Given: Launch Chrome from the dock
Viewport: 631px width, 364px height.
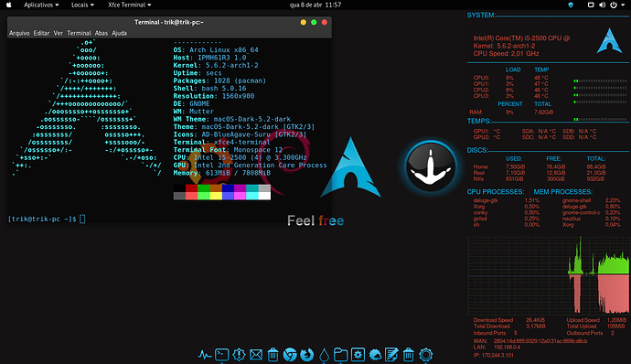Looking at the screenshot, I should click(290, 355).
